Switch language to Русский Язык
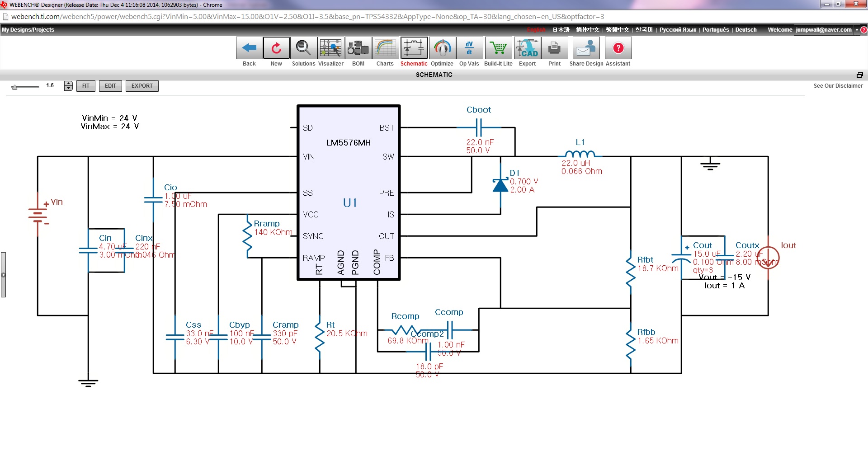This screenshot has height=470, width=868. coord(678,30)
